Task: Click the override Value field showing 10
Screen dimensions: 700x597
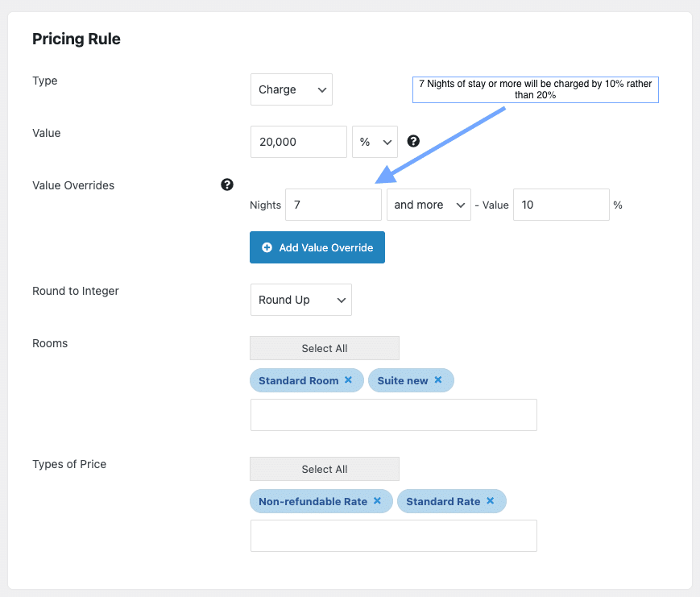Action: [x=561, y=205]
